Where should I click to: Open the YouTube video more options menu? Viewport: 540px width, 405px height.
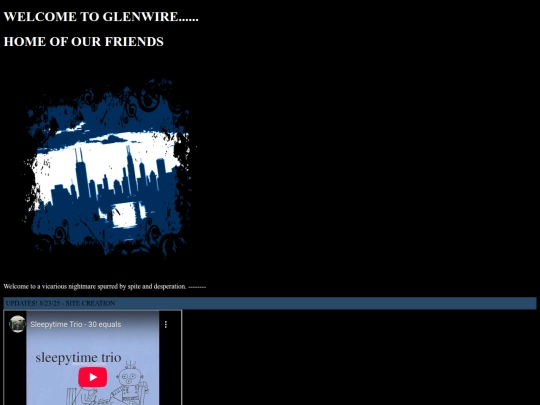[166, 324]
